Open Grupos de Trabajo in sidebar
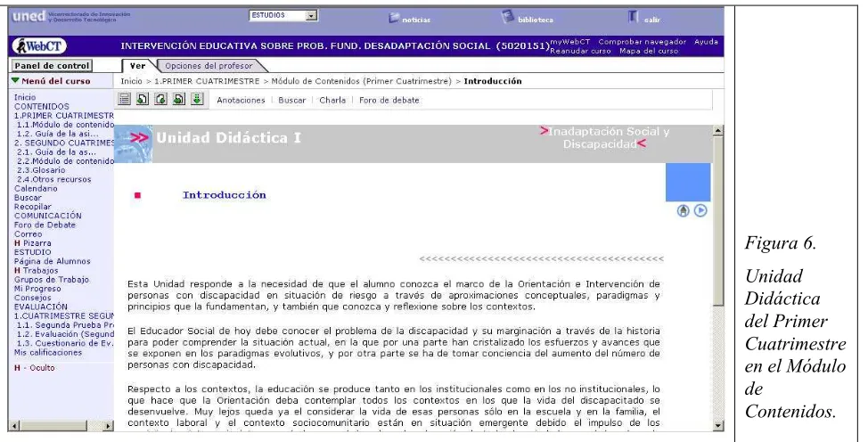Viewport: 868px width, 442px height. pos(52,279)
